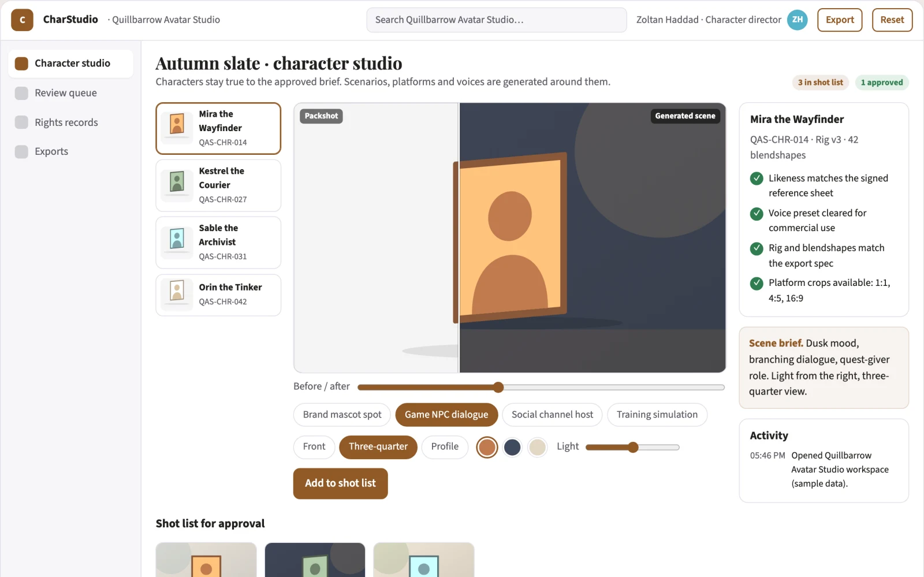Open the ZH user avatar
The image size is (924, 577).
pyautogui.click(x=798, y=20)
